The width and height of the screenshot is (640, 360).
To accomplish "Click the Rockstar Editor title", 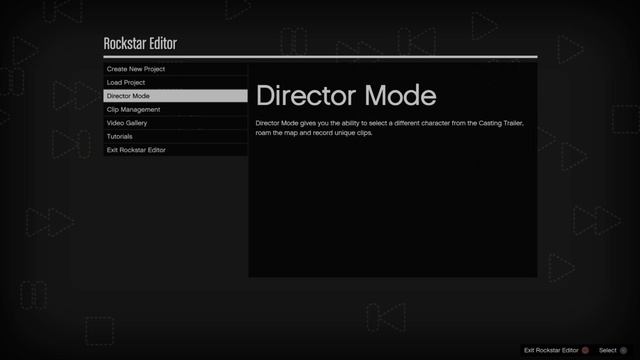I will [140, 43].
